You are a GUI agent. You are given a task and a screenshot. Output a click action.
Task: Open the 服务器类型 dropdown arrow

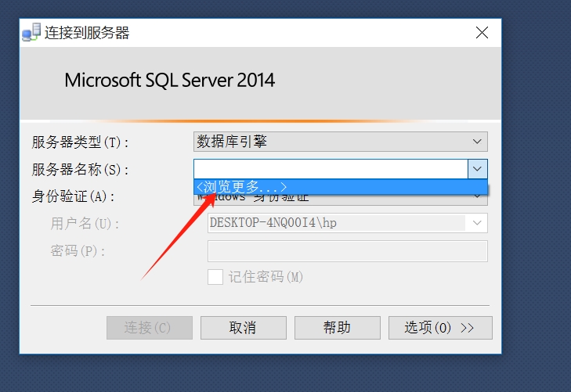point(477,142)
